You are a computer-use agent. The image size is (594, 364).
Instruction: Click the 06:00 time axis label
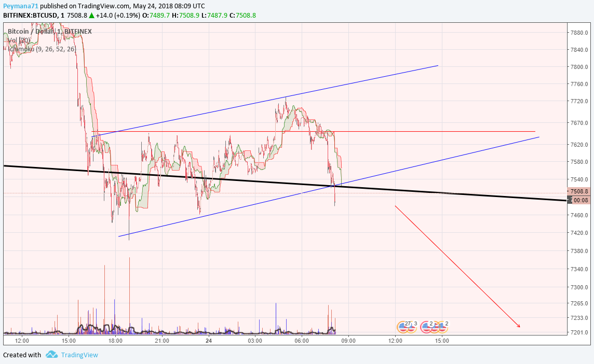click(x=302, y=341)
